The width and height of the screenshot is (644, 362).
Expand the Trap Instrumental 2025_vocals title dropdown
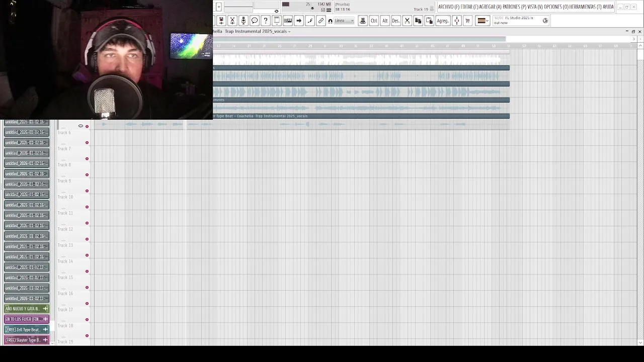tap(289, 31)
